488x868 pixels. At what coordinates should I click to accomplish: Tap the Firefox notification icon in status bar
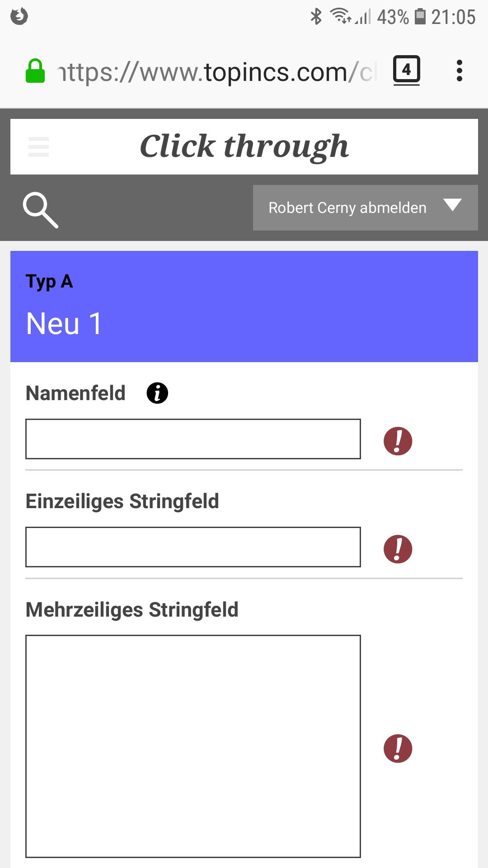tap(19, 16)
